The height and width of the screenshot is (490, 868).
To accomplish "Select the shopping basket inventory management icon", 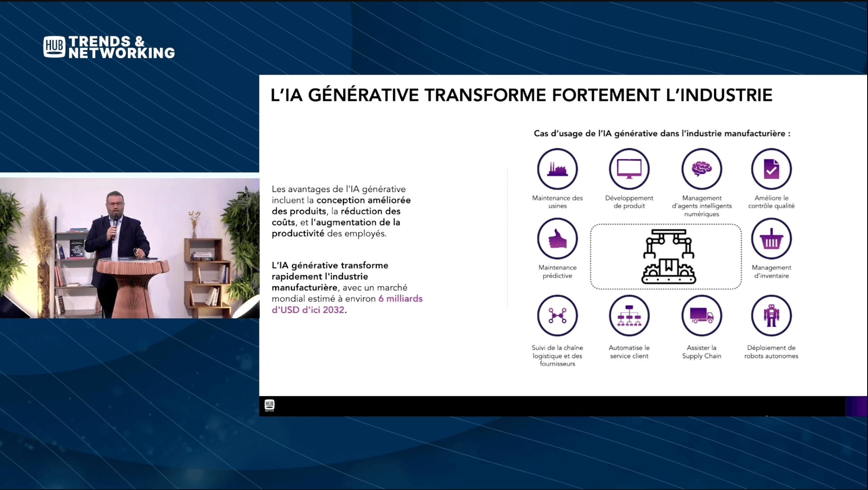I will coord(771,238).
